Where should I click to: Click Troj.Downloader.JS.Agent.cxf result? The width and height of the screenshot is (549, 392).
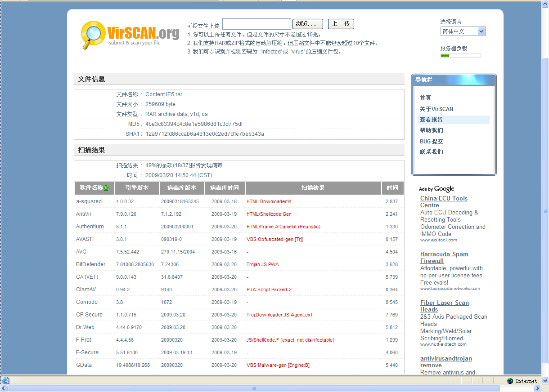click(279, 315)
